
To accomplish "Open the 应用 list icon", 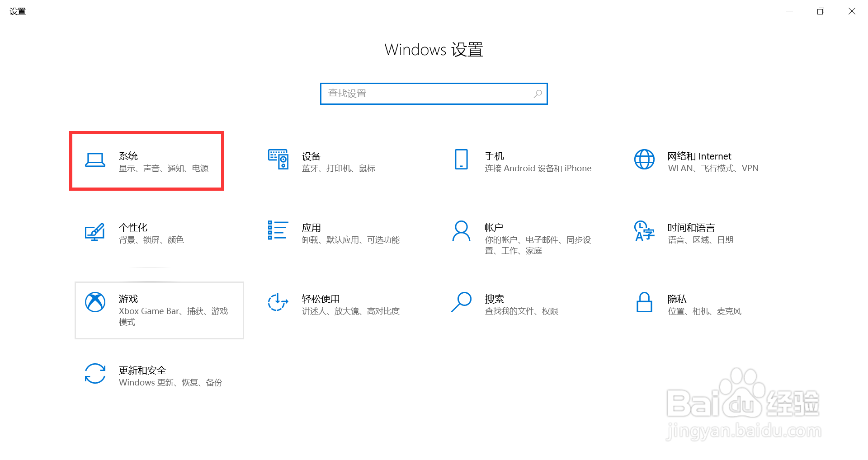I will (x=278, y=230).
